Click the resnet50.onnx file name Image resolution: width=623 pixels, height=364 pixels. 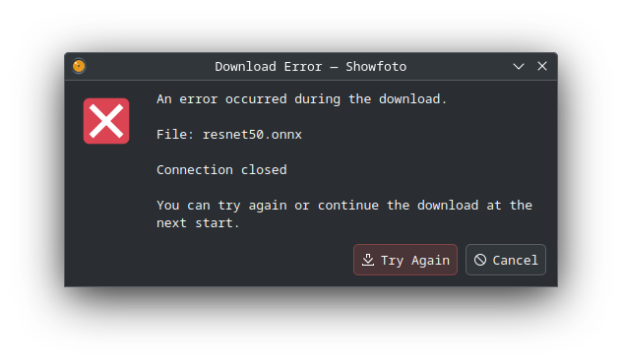[252, 134]
